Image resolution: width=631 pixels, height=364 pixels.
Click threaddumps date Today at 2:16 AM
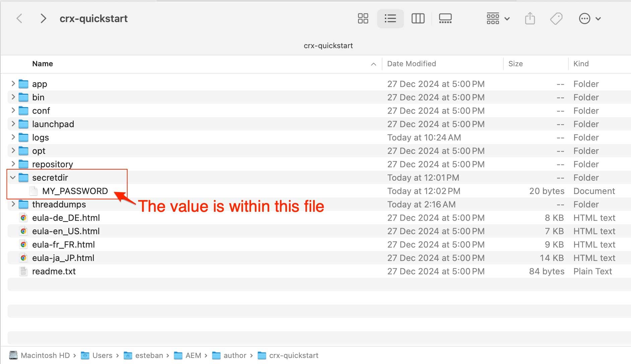click(421, 204)
